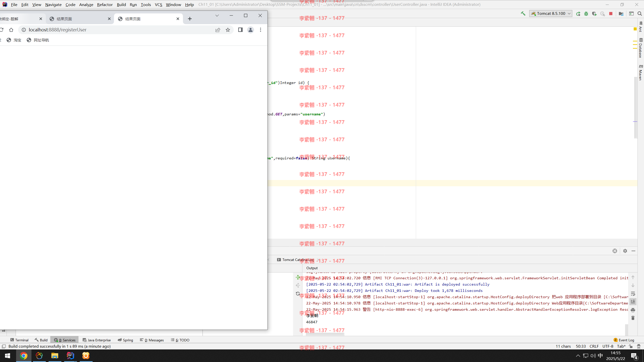
Task: Toggle soft-wrap in console output
Action: pyautogui.click(x=633, y=294)
